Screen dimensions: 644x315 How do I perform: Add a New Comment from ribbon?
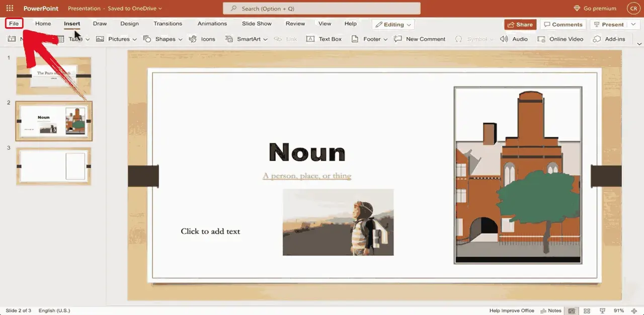coord(420,39)
